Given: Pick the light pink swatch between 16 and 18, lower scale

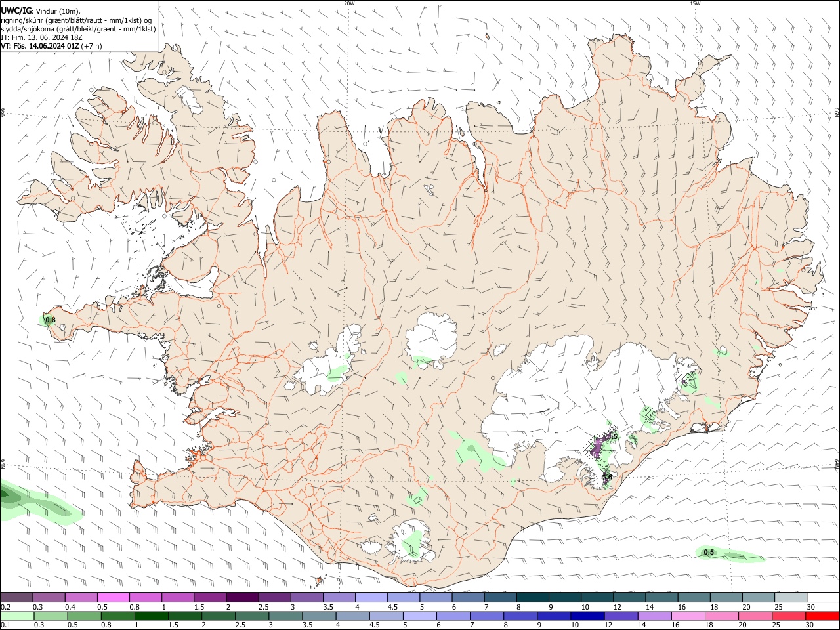Looking at the screenshot, I should click(688, 616).
